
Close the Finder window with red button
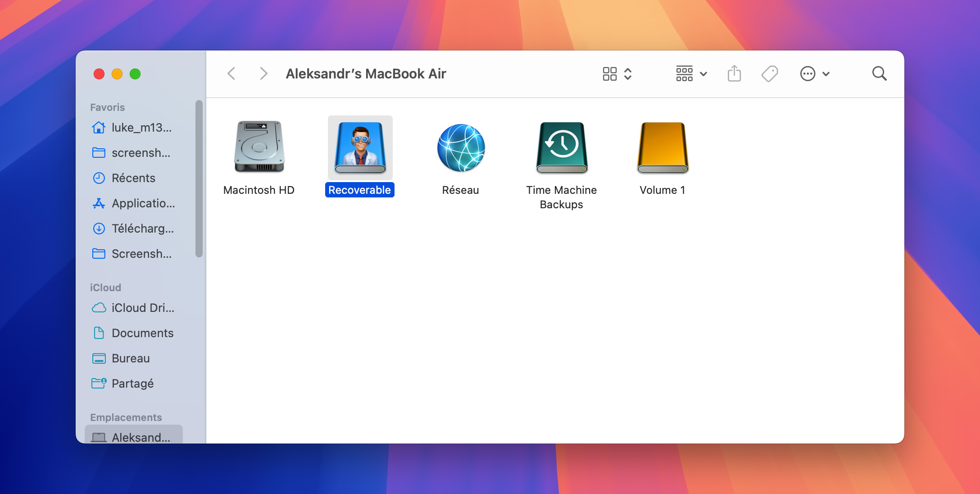99,74
